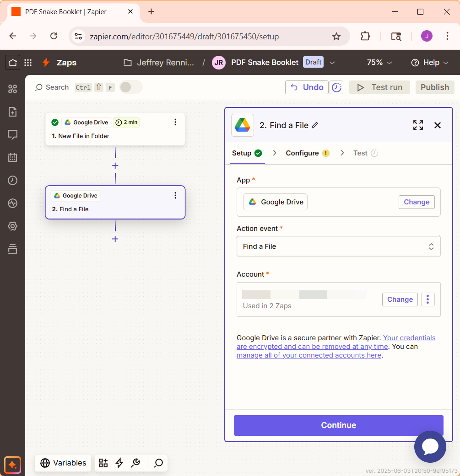Open the browser extensions puzzle icon
460x476 pixels.
pos(365,37)
